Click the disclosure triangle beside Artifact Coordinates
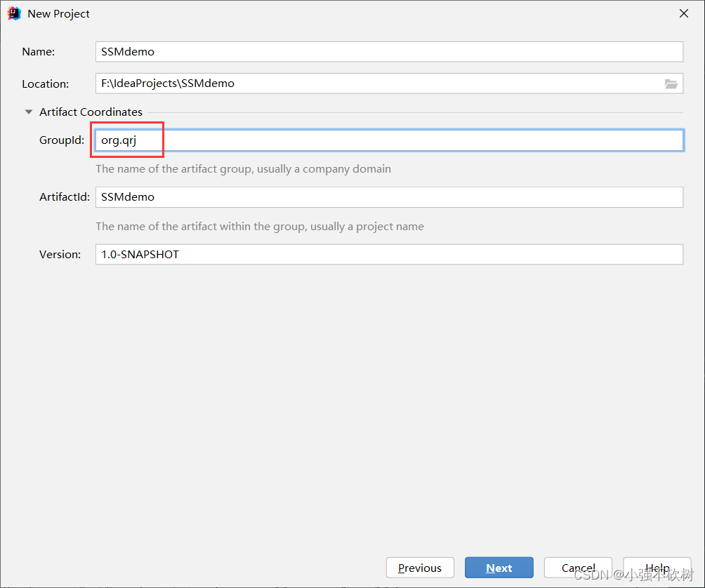This screenshot has height=588, width=705. pos(28,112)
